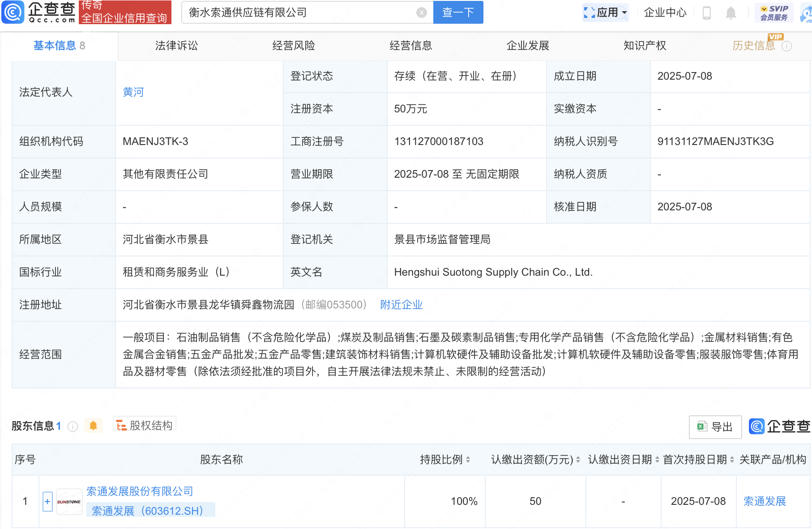Screen dimensions: 812x529
Task: Switch to the 经营风险 tab
Action: point(294,46)
